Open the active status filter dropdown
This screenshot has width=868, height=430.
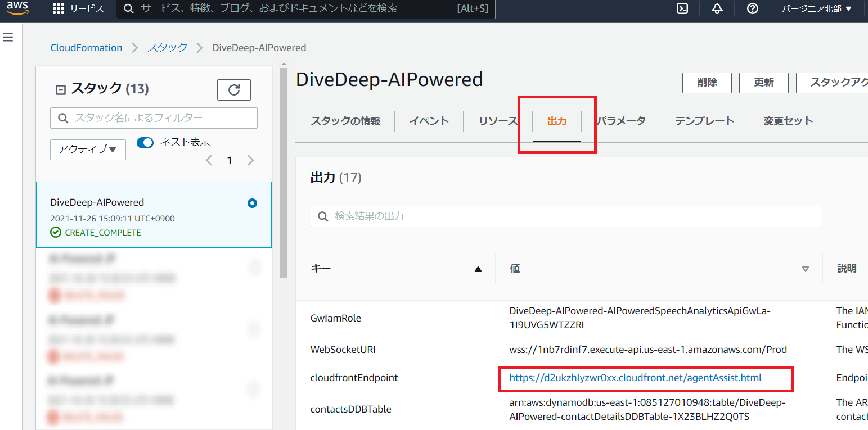88,150
